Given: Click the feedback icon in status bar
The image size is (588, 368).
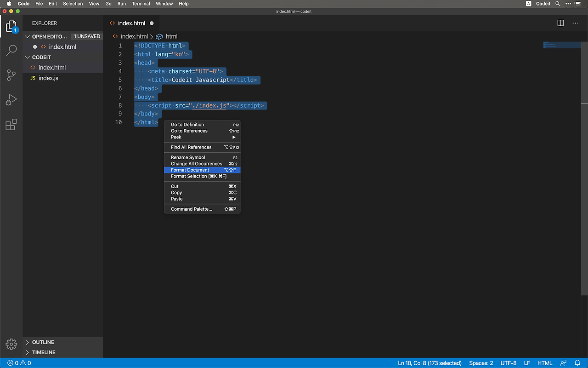Looking at the screenshot, I should [564, 363].
